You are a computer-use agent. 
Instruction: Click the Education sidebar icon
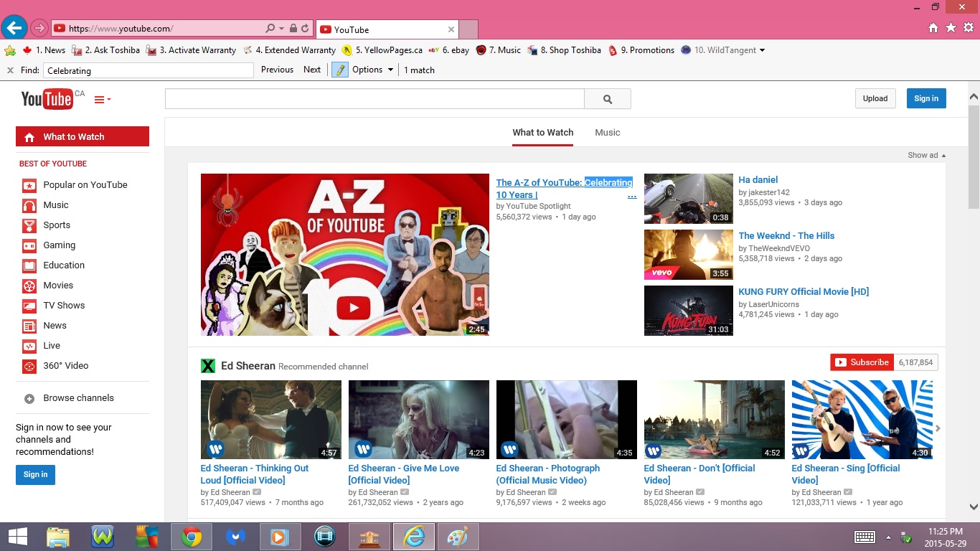point(29,265)
